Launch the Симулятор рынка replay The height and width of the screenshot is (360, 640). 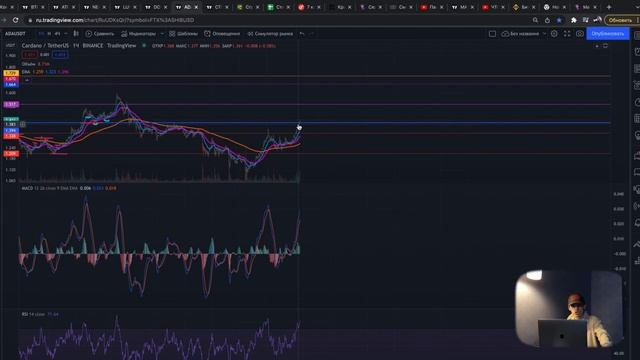pos(270,33)
